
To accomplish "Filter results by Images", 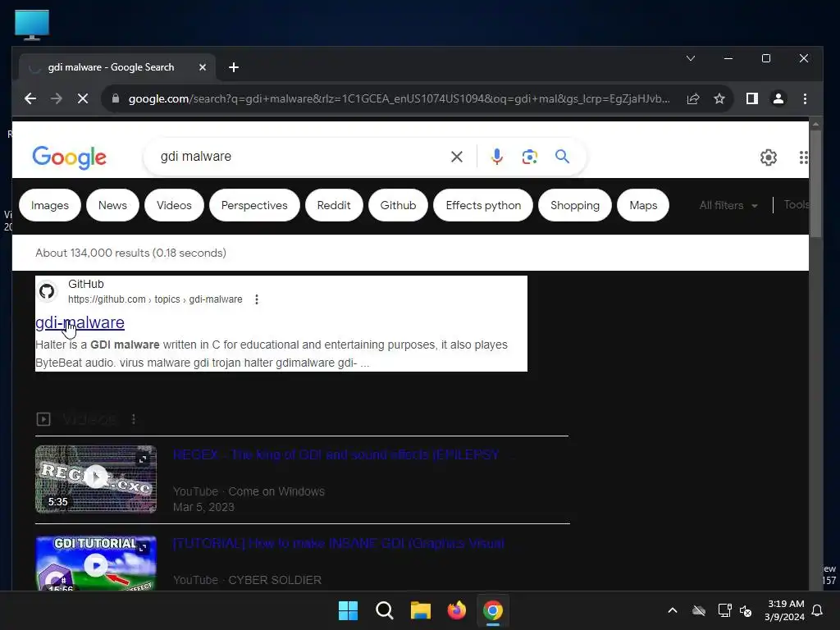I will [x=50, y=205].
